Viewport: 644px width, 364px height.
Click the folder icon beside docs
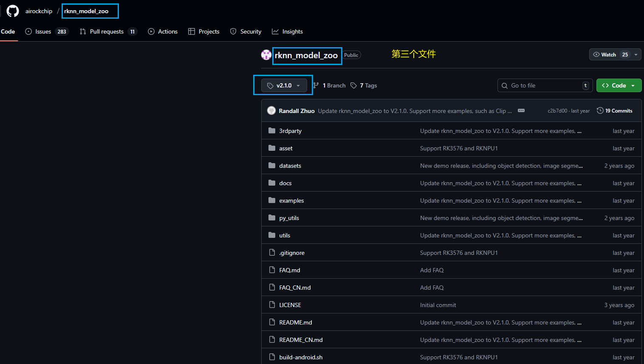point(272,183)
